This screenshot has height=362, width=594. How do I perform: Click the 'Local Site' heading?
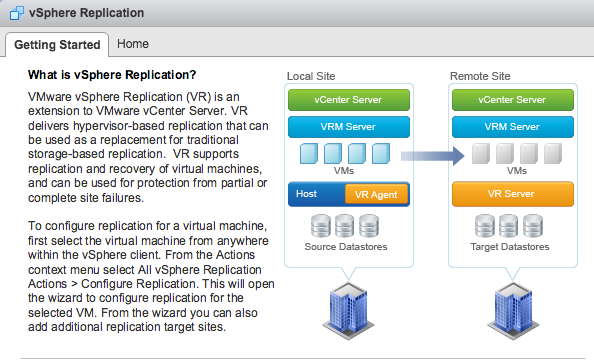coord(311,76)
